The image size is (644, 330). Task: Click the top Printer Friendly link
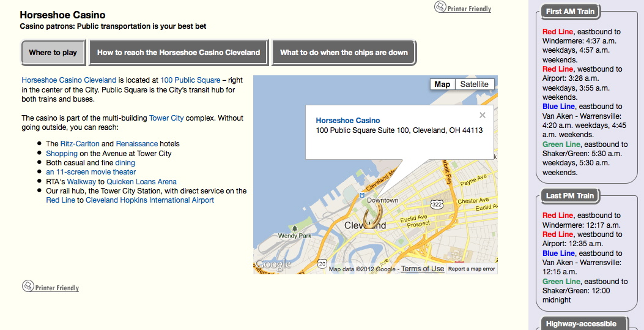pyautogui.click(x=469, y=9)
